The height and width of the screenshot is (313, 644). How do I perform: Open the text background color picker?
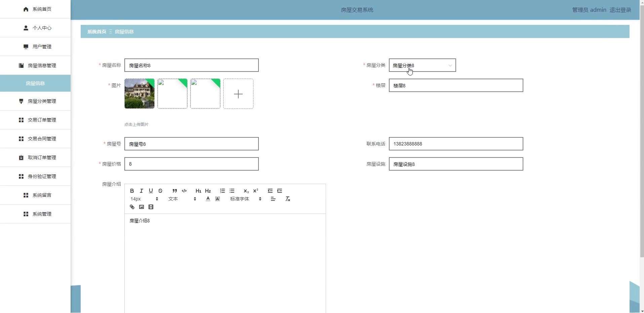click(x=217, y=199)
